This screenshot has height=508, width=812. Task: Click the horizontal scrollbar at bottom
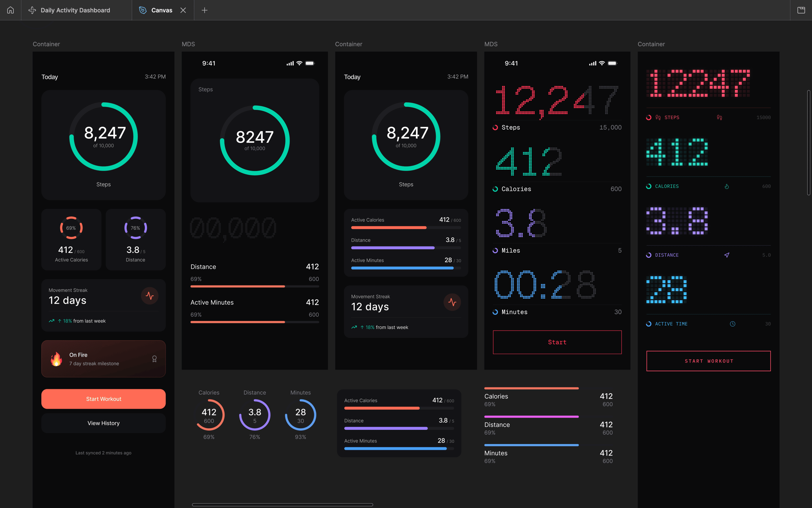coord(283,505)
